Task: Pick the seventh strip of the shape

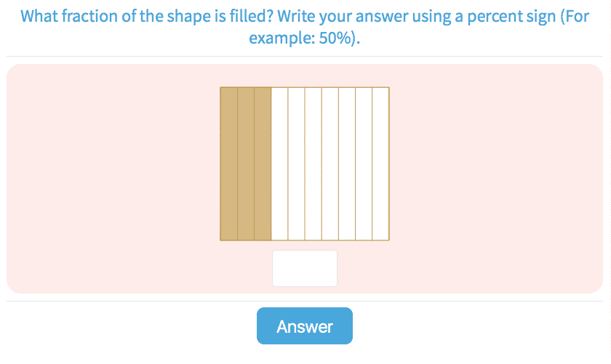Action: tap(330, 163)
